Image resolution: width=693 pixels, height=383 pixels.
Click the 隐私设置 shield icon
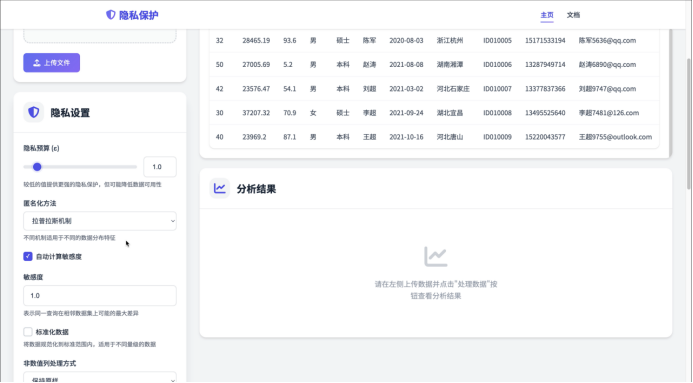point(34,112)
